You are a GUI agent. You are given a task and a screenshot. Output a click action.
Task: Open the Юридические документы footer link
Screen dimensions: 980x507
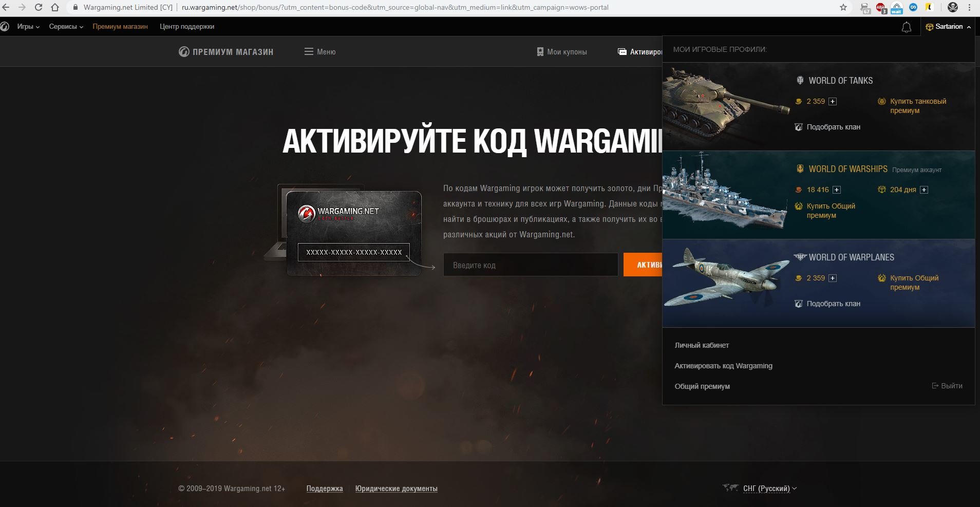tap(396, 489)
